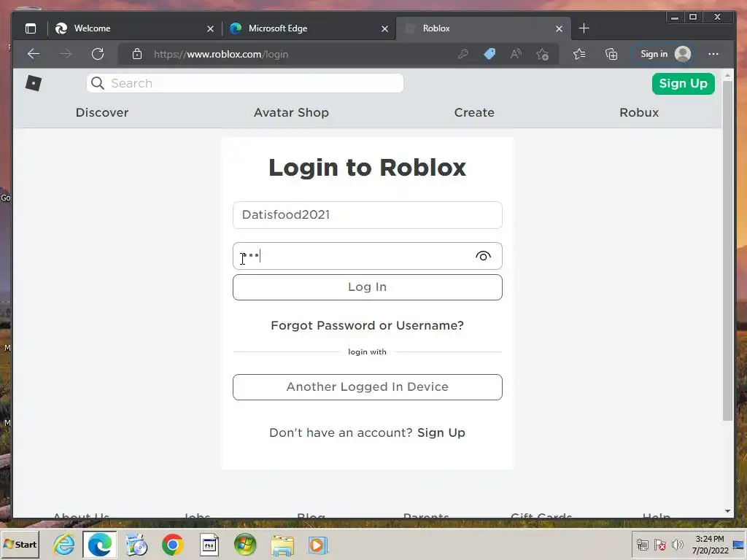
Task: Open the Windows Start menu
Action: point(20,545)
